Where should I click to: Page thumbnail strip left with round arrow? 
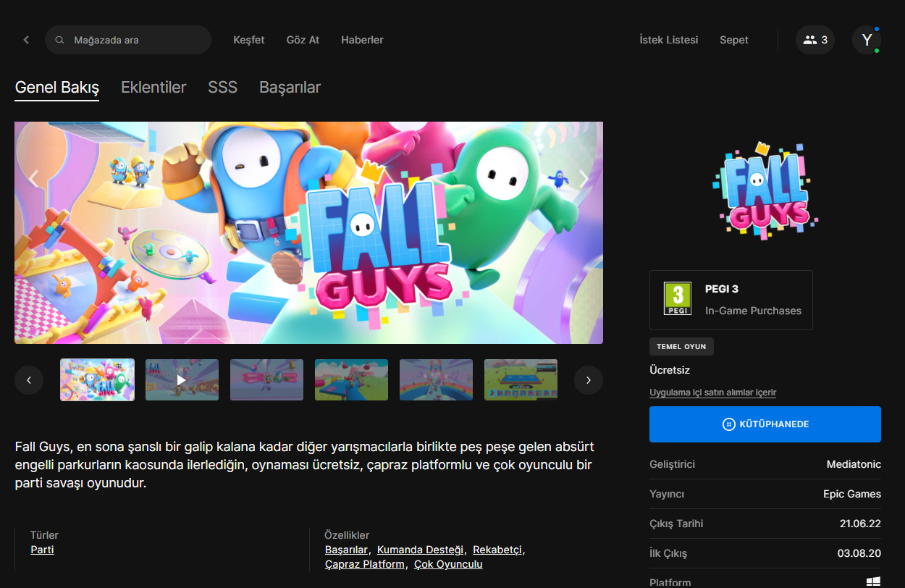tap(29, 379)
